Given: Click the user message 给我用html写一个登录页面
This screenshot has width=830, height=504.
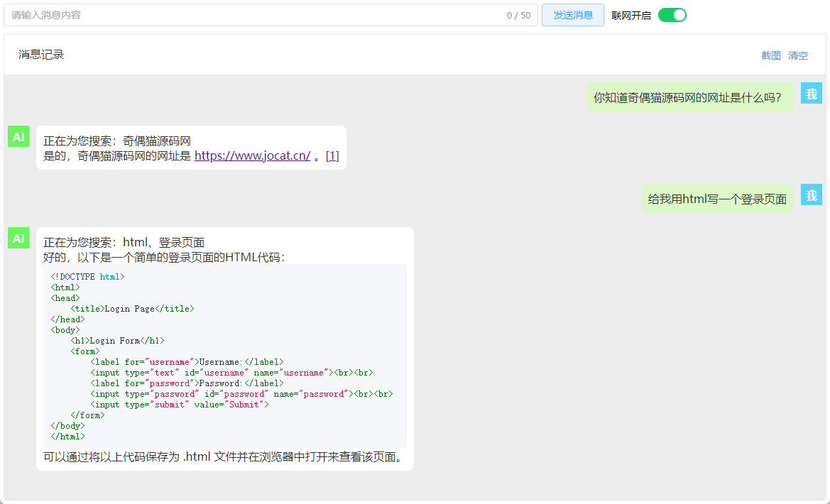Looking at the screenshot, I should coord(717,199).
